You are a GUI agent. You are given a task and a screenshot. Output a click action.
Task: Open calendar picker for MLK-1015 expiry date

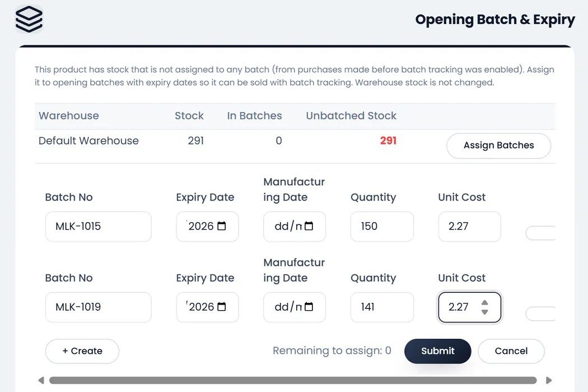[x=222, y=226]
